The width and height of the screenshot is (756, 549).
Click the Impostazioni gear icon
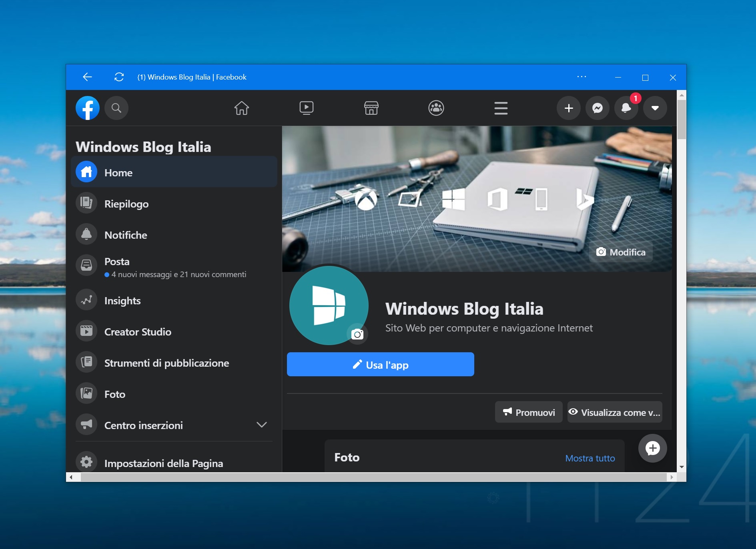click(86, 462)
